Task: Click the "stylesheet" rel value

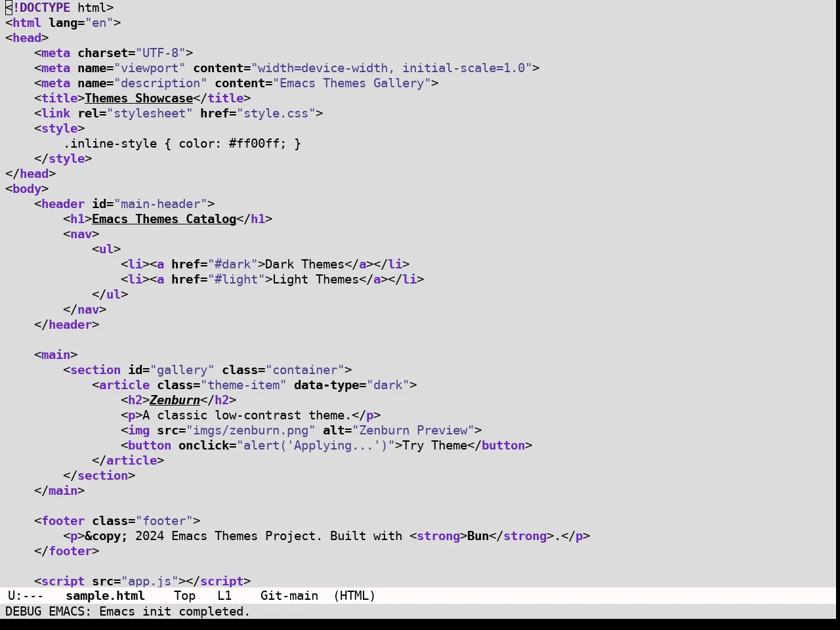Action: 150,114
